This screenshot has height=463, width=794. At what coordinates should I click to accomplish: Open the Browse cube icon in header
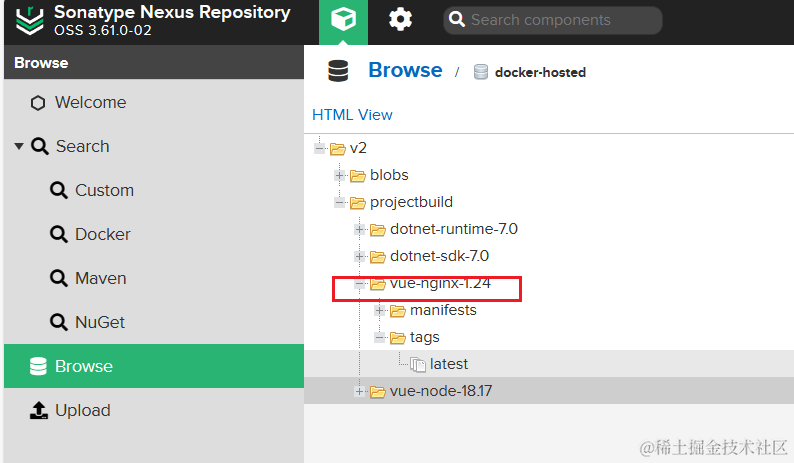click(343, 20)
